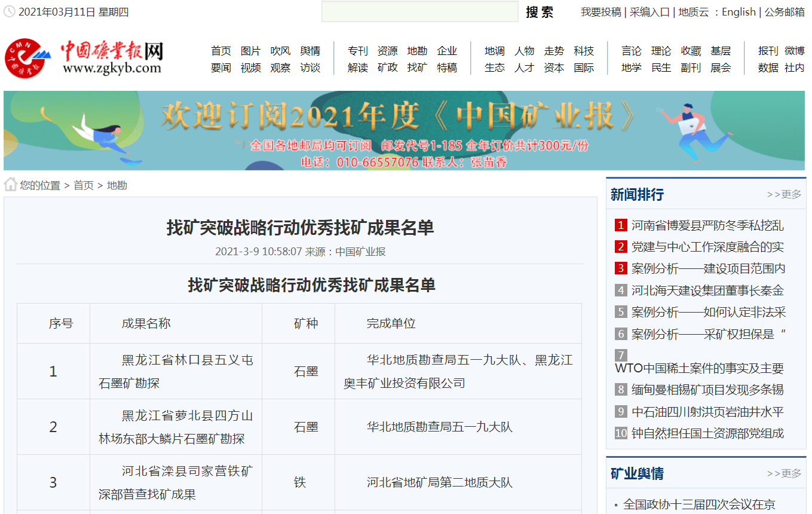812x514 pixels.
Task: Open the 人才 nav item
Action: tap(525, 68)
